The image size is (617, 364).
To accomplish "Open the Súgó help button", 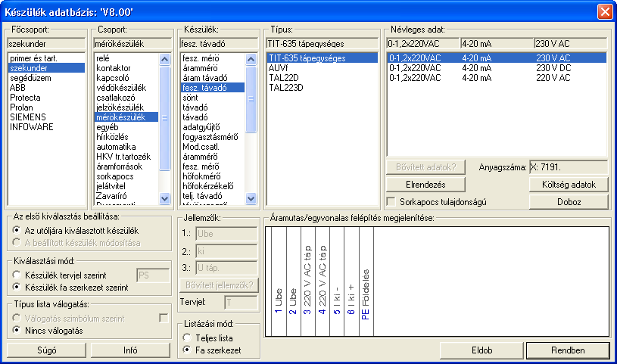I will pos(46,350).
